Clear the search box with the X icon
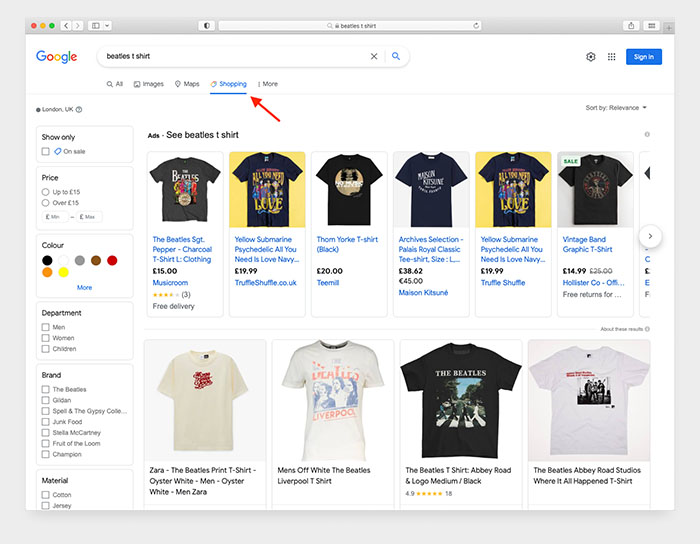 tap(374, 56)
